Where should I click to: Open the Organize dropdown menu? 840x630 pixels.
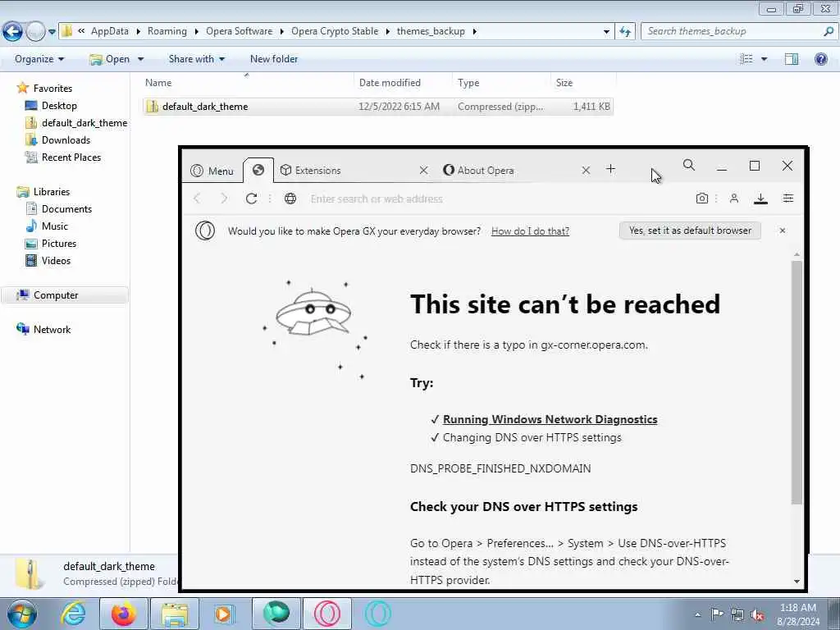[39, 59]
